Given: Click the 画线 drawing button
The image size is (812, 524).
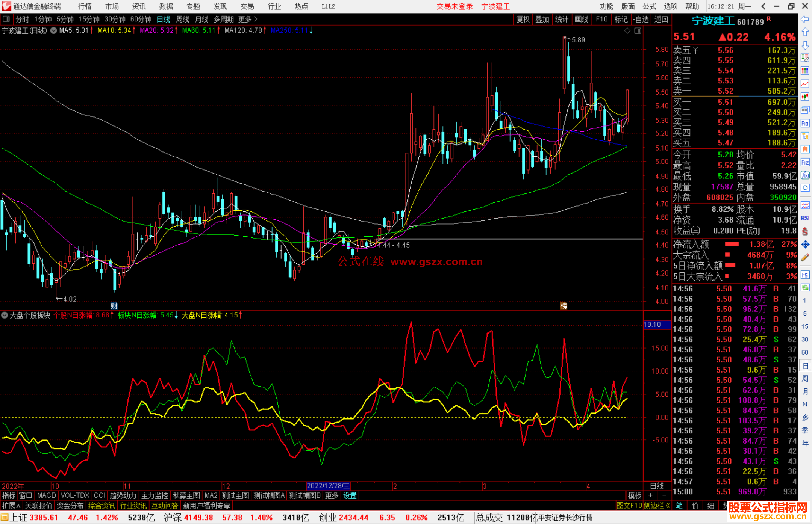Looking at the screenshot, I should (x=582, y=19).
